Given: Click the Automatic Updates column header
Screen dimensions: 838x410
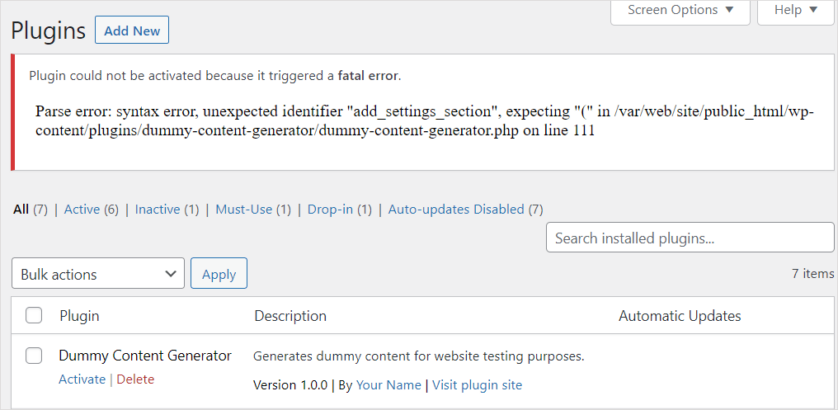Looking at the screenshot, I should click(679, 316).
